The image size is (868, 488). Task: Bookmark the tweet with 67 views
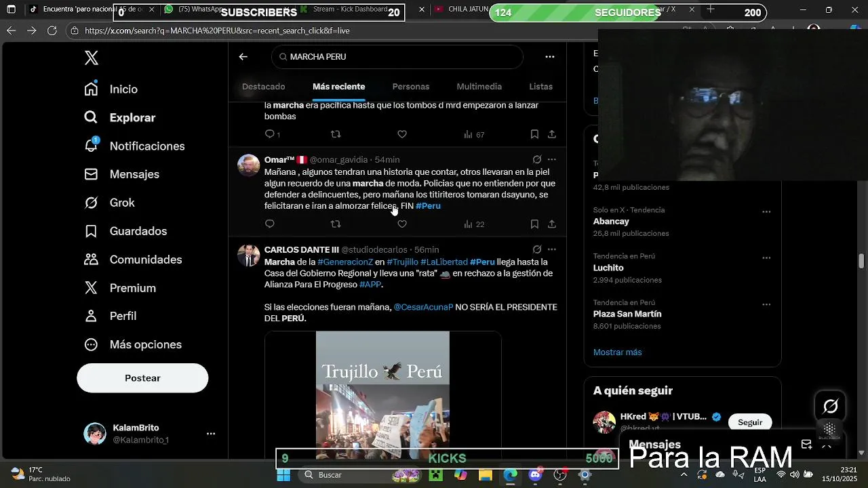[534, 134]
